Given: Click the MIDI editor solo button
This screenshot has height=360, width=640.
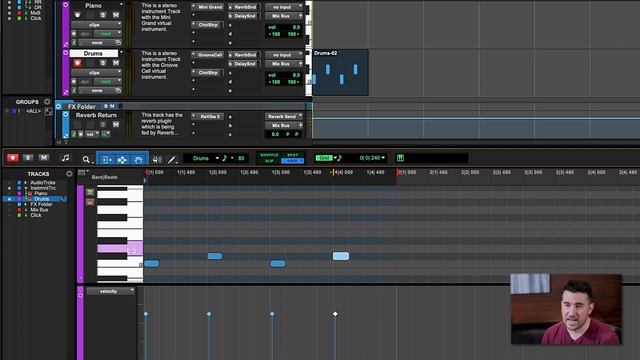Looking at the screenshot, I should [28, 158].
